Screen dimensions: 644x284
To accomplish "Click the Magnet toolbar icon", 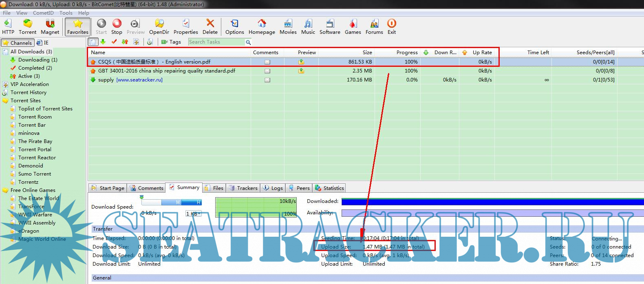I will point(50,26).
